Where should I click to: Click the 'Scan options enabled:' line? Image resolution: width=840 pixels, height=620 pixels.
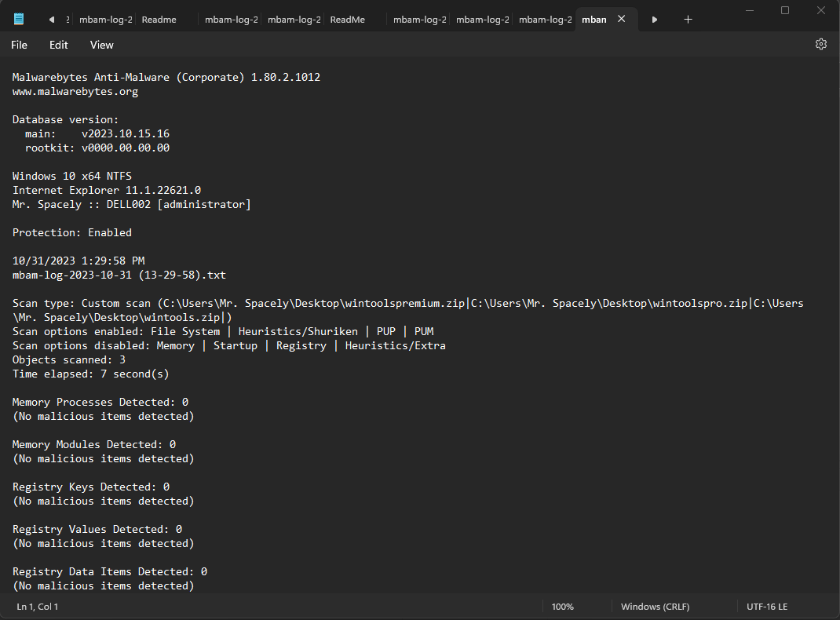point(223,331)
